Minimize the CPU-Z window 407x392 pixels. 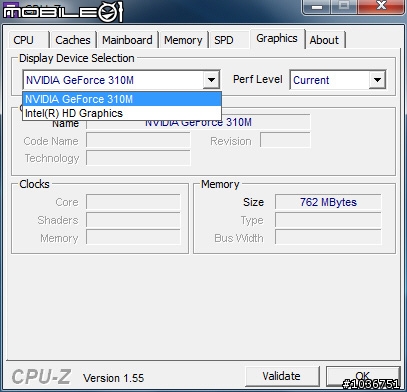coord(317,7)
